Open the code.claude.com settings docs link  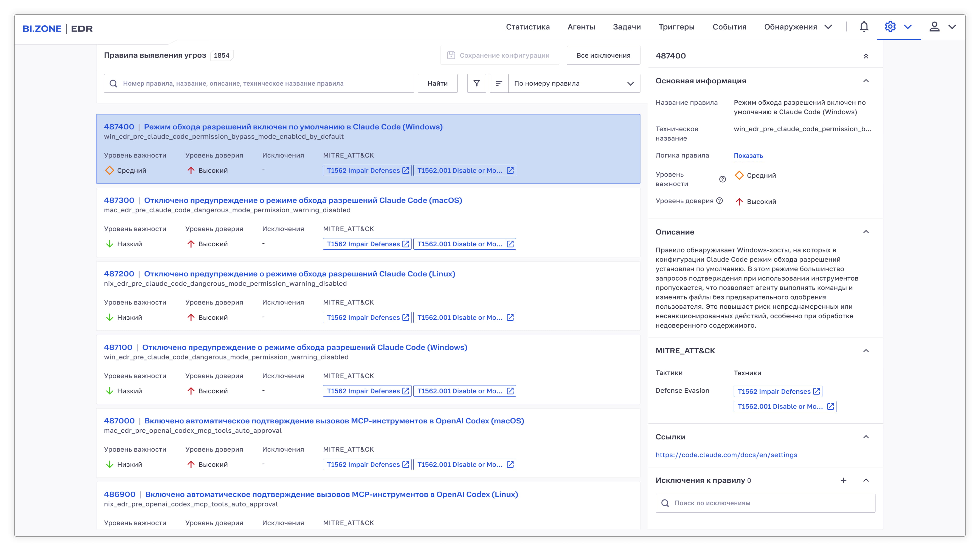point(726,455)
